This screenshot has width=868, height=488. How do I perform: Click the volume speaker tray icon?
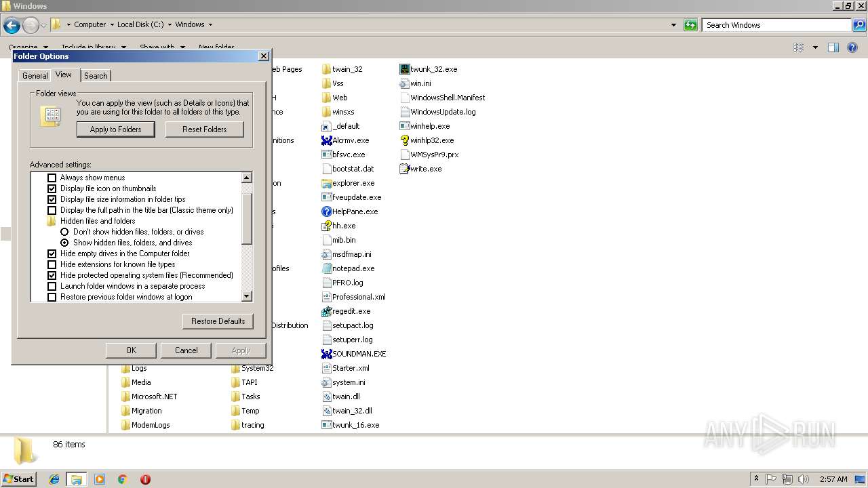click(x=803, y=479)
